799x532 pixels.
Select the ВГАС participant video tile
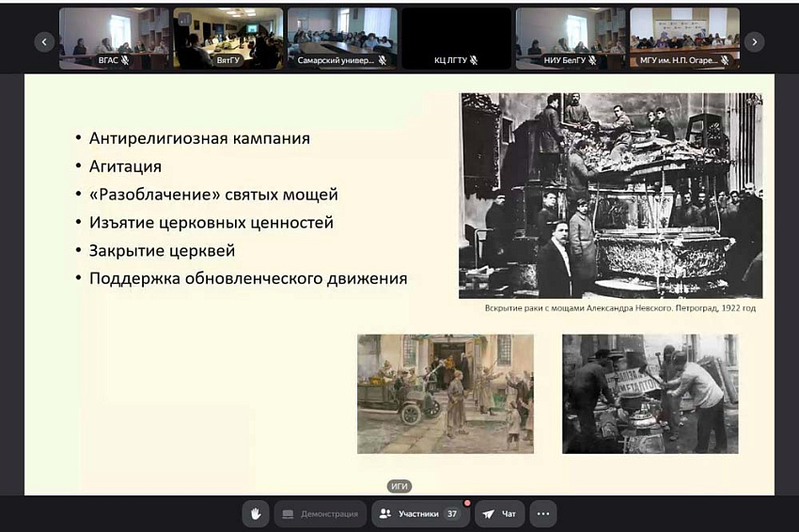(x=114, y=36)
